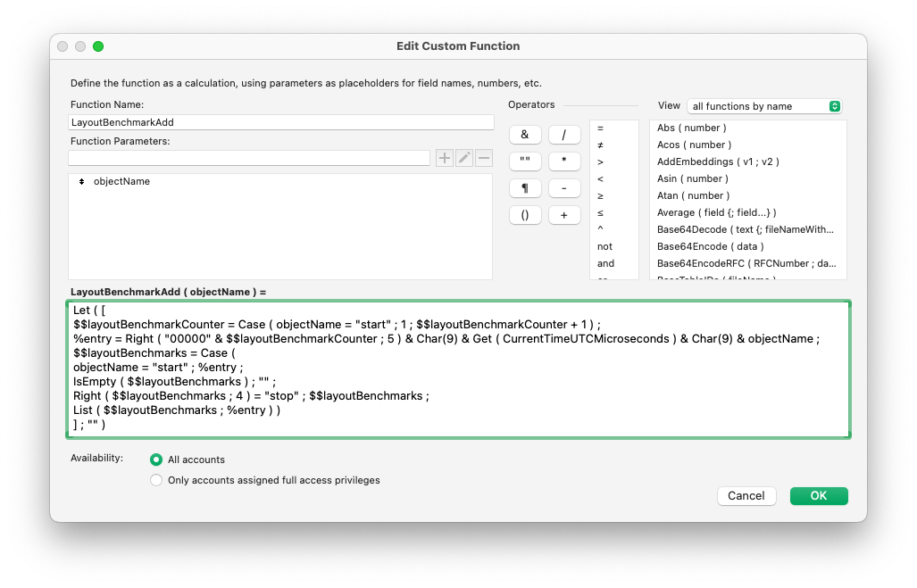Image resolution: width=917 pixels, height=588 pixels.
Task: Insert the multiplication asterisk operator
Action: (563, 161)
